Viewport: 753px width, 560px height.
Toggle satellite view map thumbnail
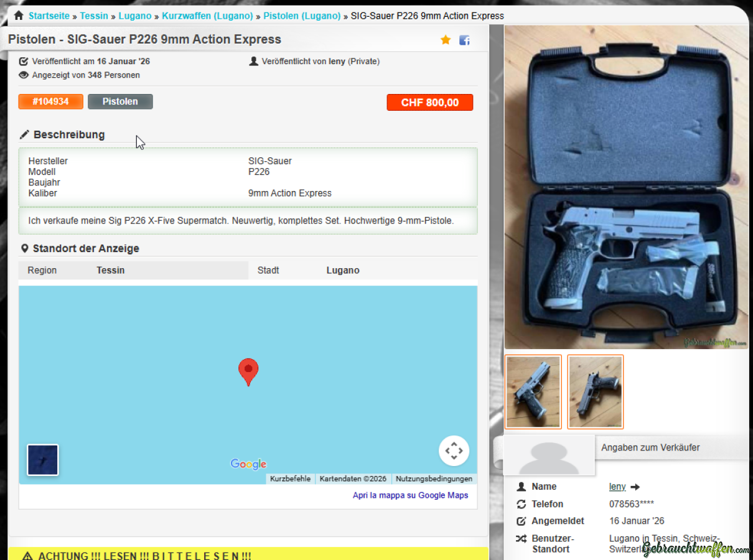tap(43, 460)
